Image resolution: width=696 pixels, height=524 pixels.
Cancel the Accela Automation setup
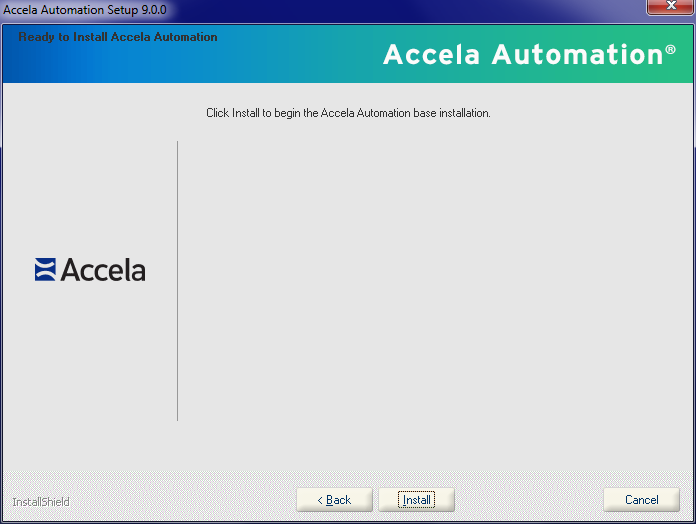click(x=641, y=500)
